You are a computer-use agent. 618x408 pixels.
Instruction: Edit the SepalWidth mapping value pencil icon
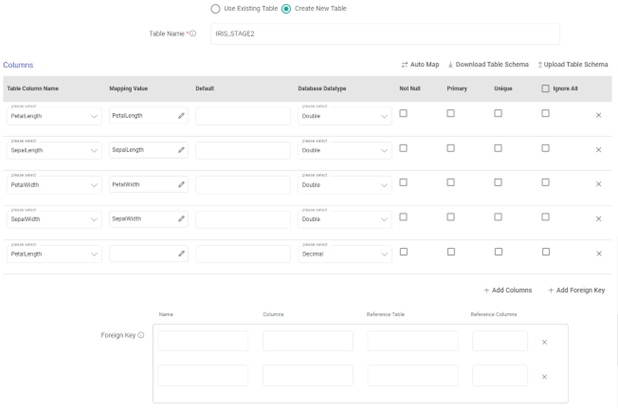[x=181, y=218]
